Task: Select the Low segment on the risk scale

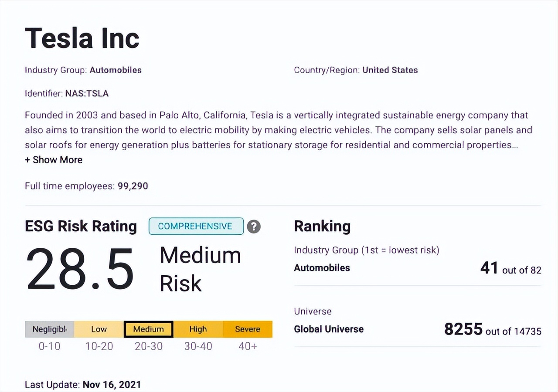Action: pyautogui.click(x=99, y=329)
